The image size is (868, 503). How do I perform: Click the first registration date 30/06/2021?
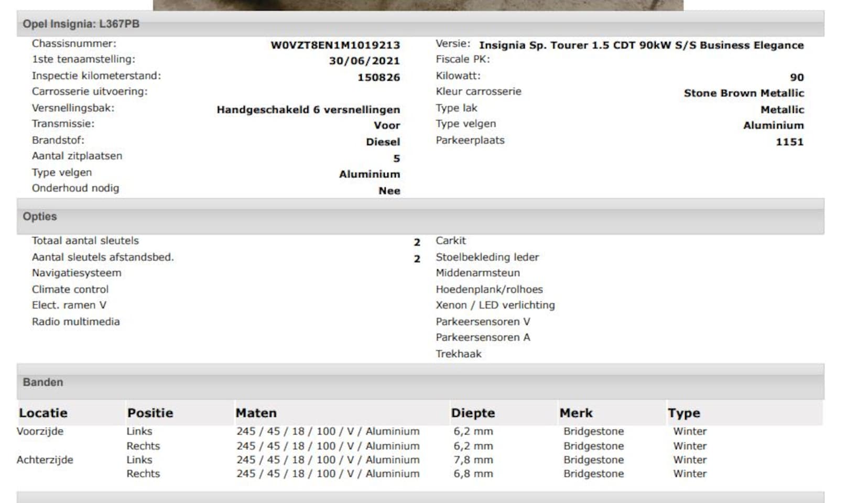click(x=364, y=61)
